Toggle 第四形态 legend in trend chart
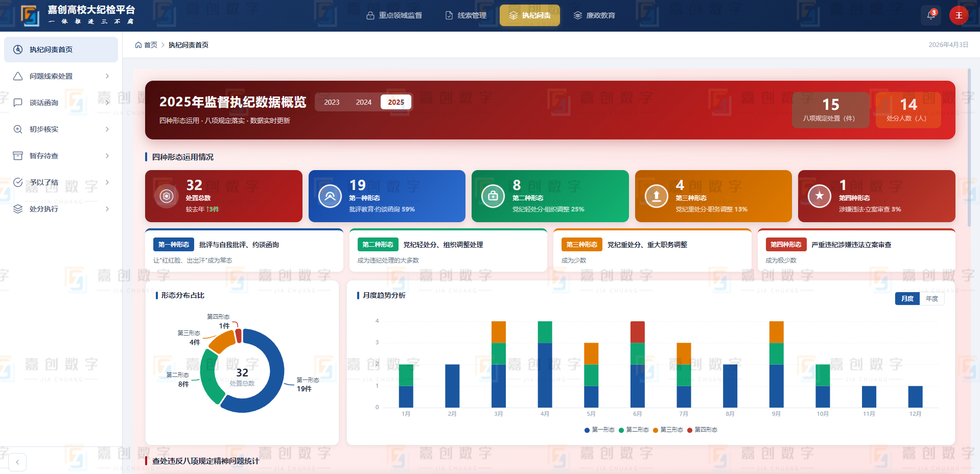The image size is (980, 474). point(702,430)
